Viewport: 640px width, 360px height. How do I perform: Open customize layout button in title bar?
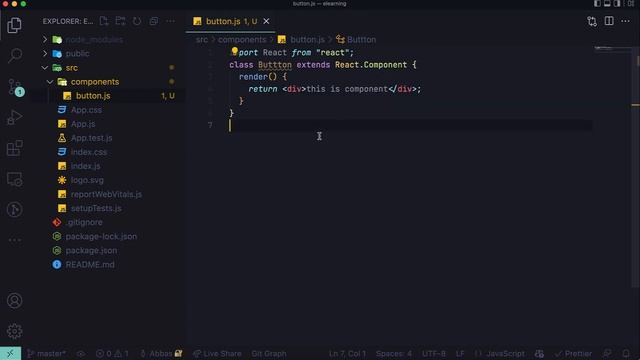point(631,4)
